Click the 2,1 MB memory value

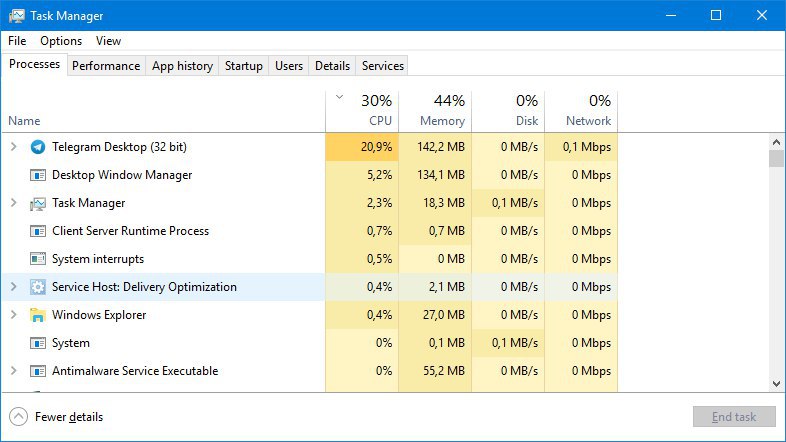pos(447,287)
